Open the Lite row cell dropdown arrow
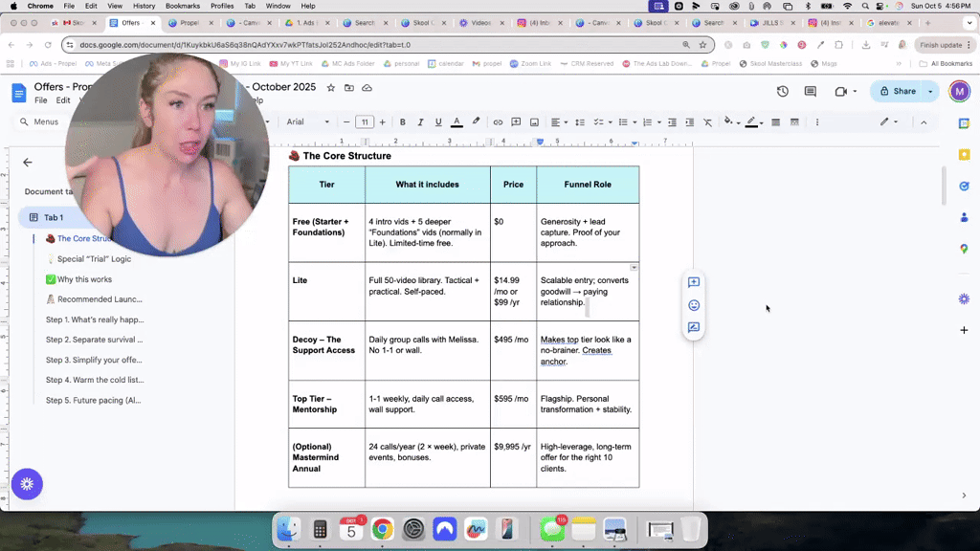The image size is (980, 551). 634,268
